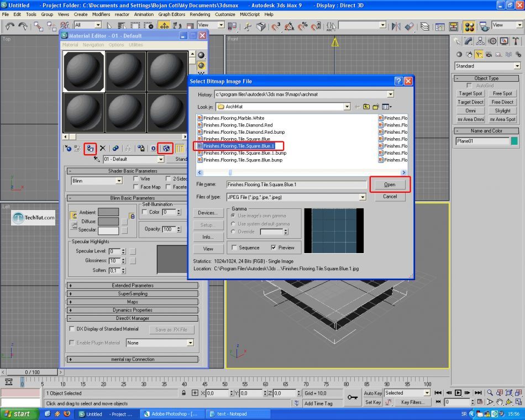Click the Mirror tool icon

[x=396, y=26]
